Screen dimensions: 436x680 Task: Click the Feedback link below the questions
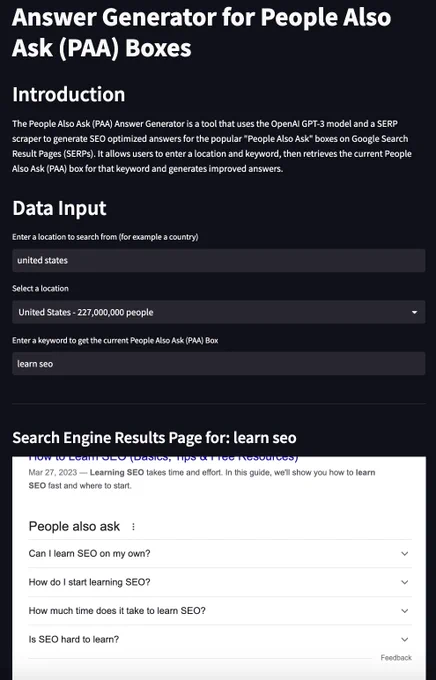click(396, 657)
